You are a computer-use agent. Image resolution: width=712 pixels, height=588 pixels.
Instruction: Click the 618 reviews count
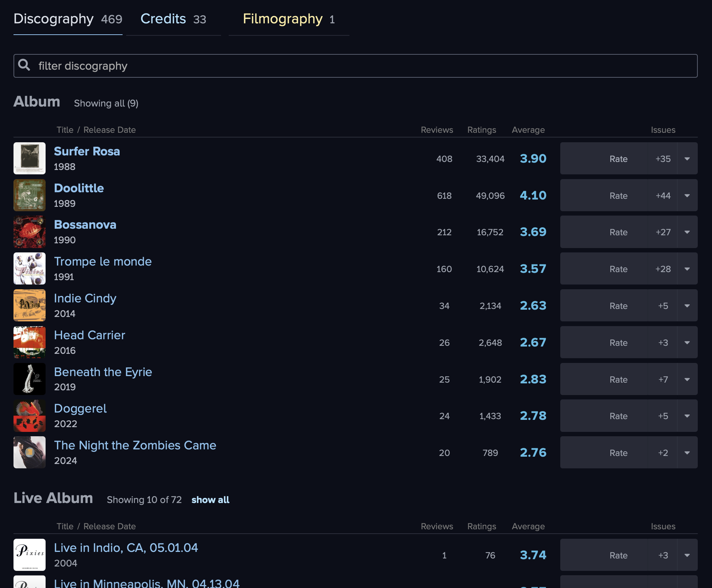pyautogui.click(x=444, y=196)
